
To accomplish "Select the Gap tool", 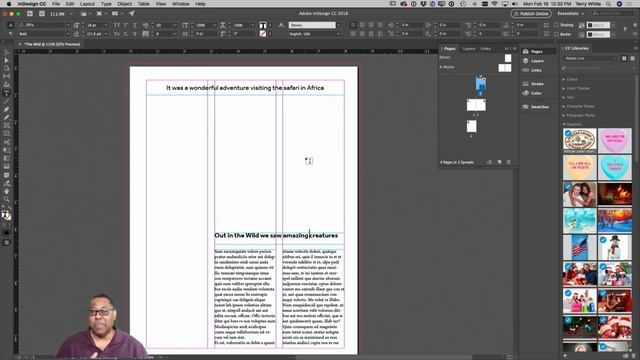I will (x=6, y=76).
